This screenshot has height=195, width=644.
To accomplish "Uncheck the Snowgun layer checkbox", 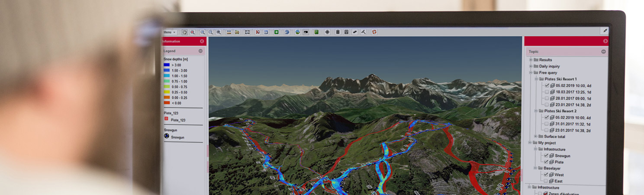I will (x=546, y=156).
